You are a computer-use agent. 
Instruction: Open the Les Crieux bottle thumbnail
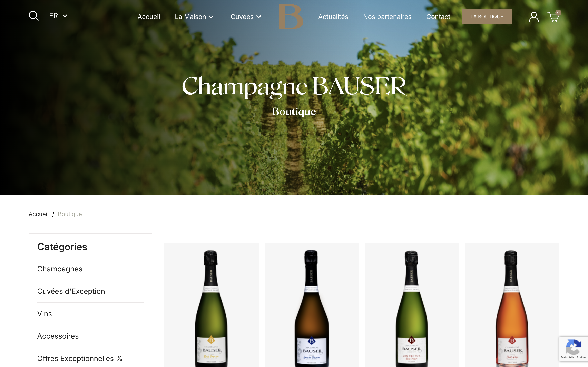[x=412, y=305]
